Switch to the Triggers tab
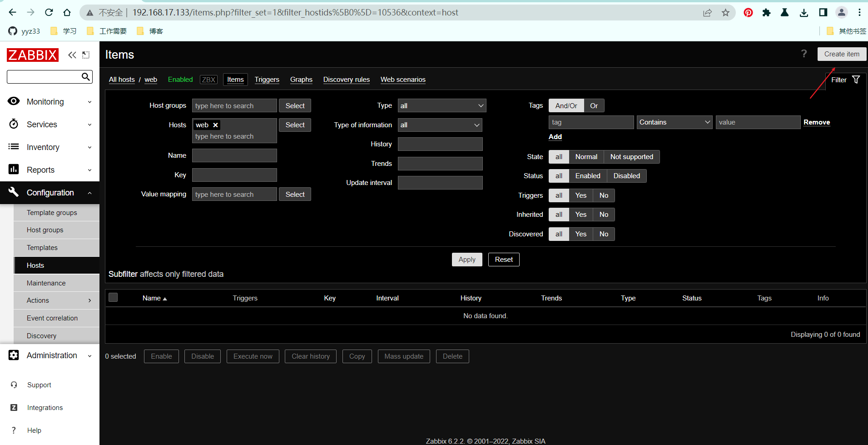Viewport: 868px width, 445px height. 267,80
